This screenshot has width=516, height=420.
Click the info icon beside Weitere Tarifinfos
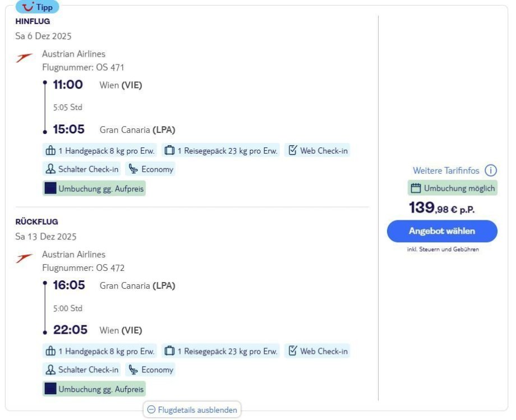(x=491, y=170)
